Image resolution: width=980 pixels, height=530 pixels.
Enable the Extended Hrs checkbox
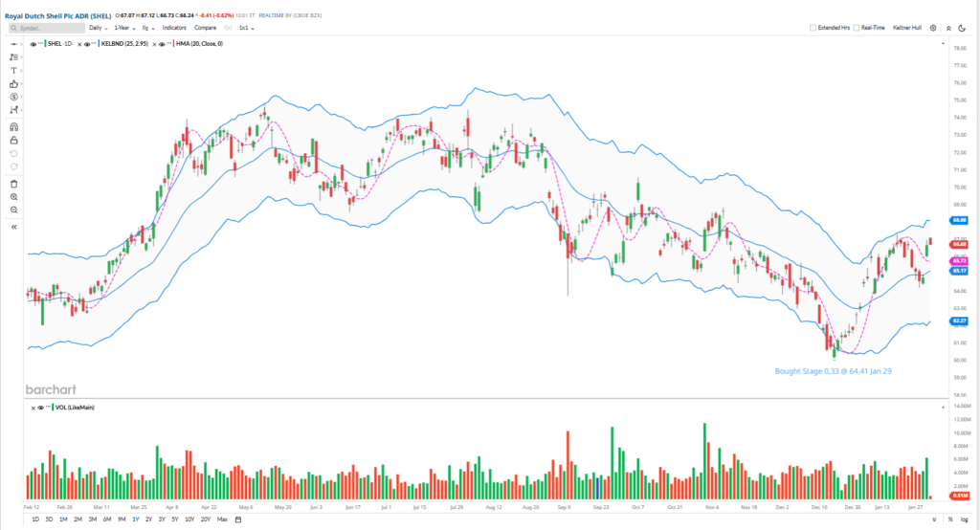point(813,29)
